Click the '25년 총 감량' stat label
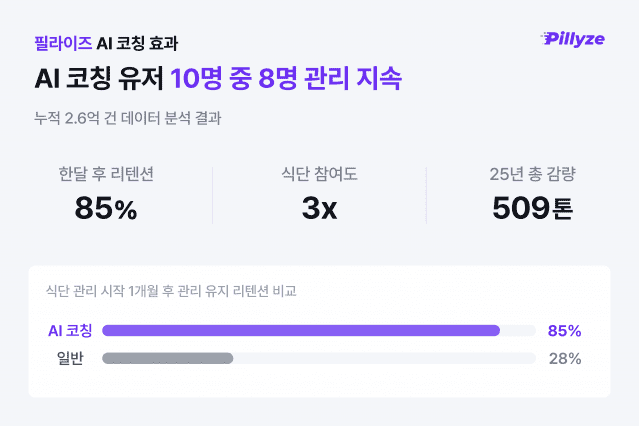 pyautogui.click(x=532, y=175)
